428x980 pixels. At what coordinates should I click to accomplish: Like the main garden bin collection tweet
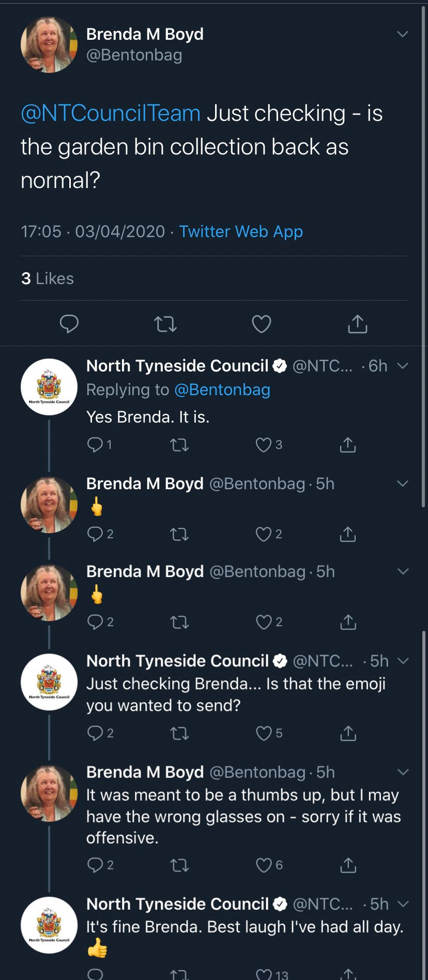click(x=261, y=324)
